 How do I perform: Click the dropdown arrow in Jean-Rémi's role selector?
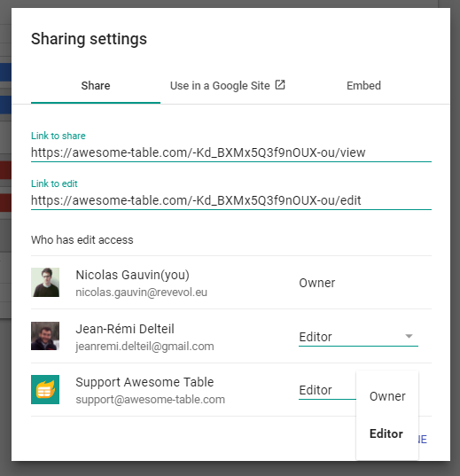pyautogui.click(x=409, y=336)
